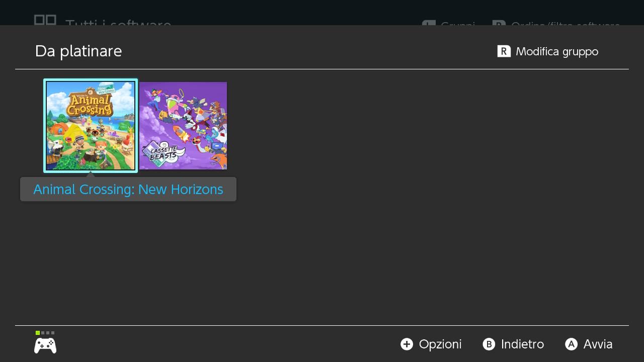Click the B button icon beside Indietro

pos(489,344)
